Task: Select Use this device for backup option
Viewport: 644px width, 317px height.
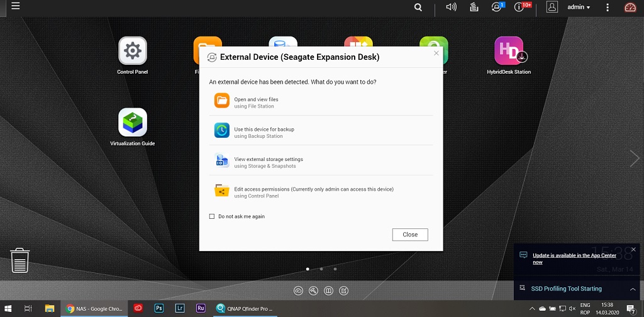Action: (x=321, y=131)
